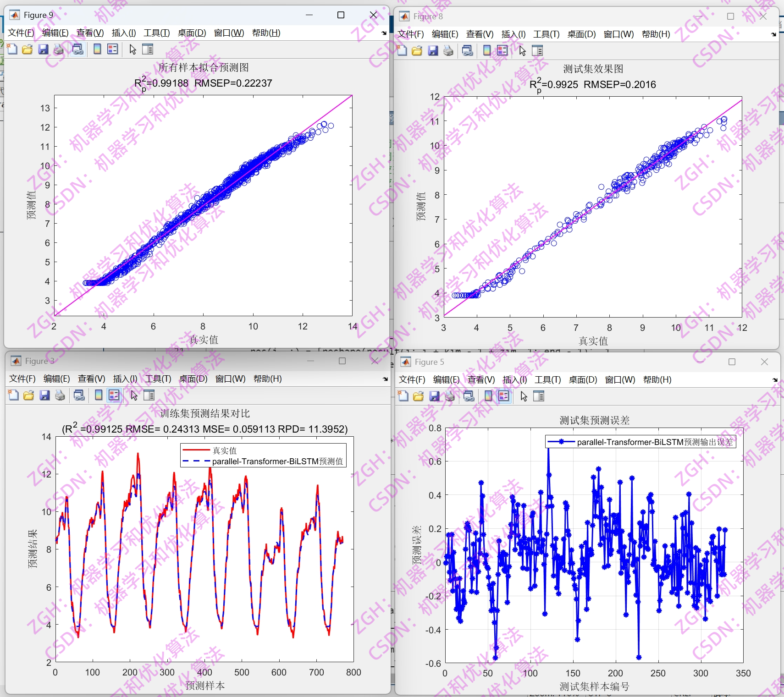Save the Figure 8 test set plot

pyautogui.click(x=433, y=50)
